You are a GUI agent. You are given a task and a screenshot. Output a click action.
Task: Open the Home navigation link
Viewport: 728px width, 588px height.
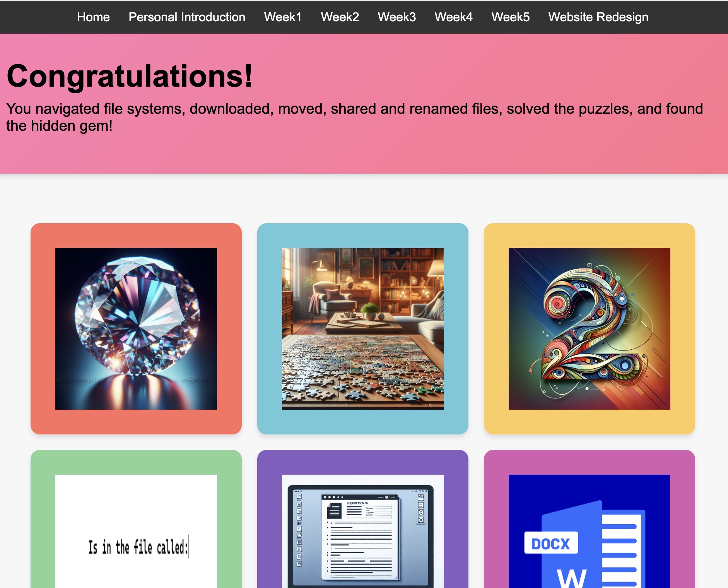[x=93, y=17]
